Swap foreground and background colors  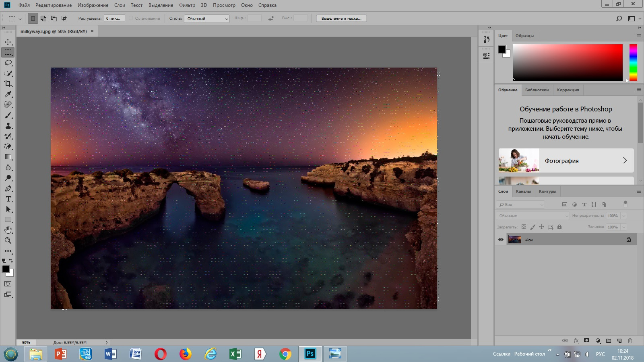click(11, 261)
